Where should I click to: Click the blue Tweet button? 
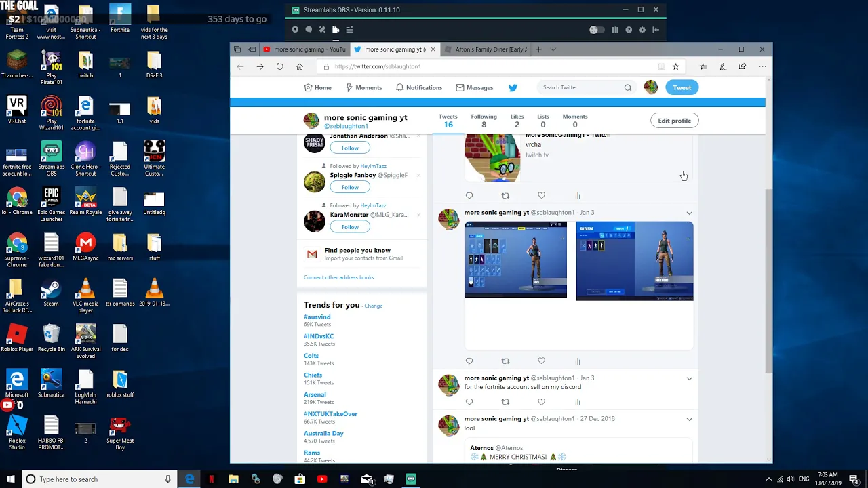(x=682, y=87)
